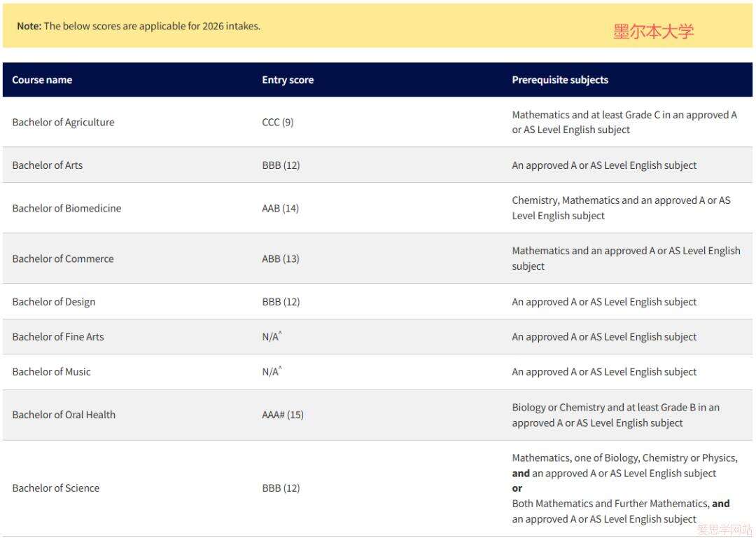The image size is (756, 538).
Task: Click the Entry score column header
Action: (x=288, y=80)
